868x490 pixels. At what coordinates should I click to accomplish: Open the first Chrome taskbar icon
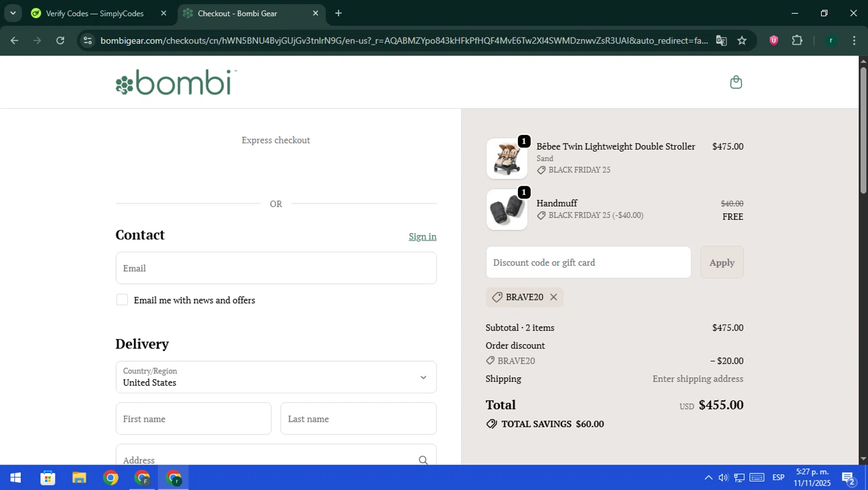[x=111, y=478]
